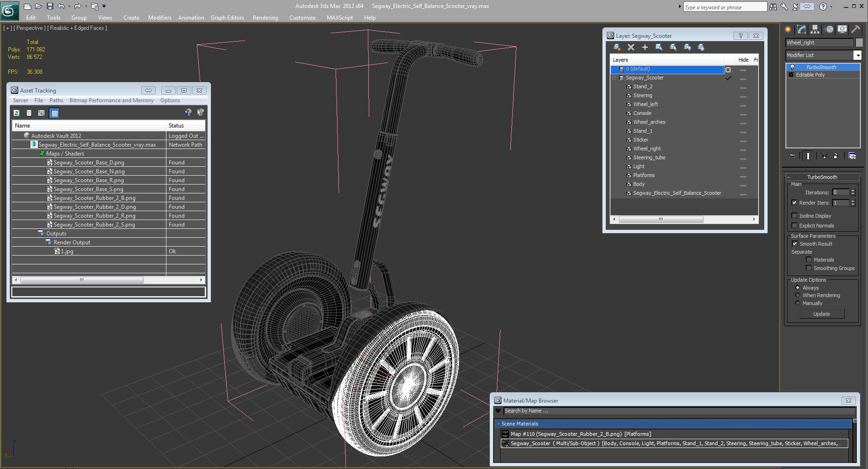Click the Search by Name field
868x469 pixels.
click(680, 411)
